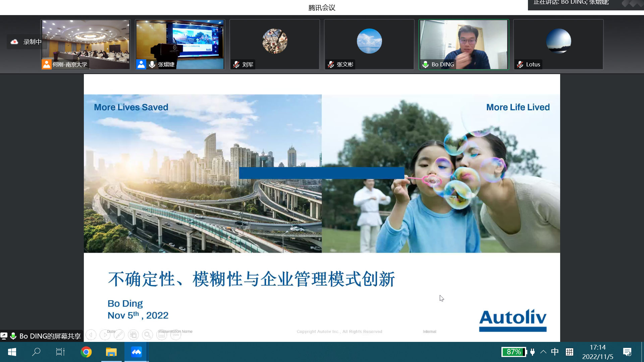Open Google Chrome from the taskbar

point(86,352)
